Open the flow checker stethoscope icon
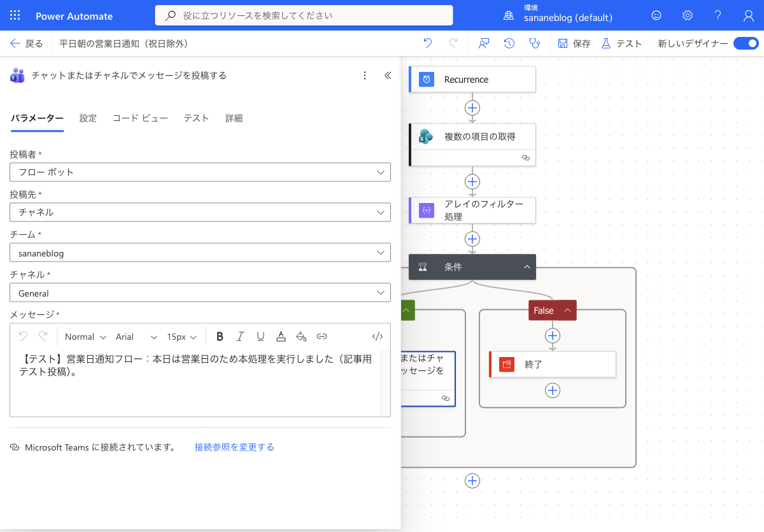The image size is (764, 532). point(535,43)
